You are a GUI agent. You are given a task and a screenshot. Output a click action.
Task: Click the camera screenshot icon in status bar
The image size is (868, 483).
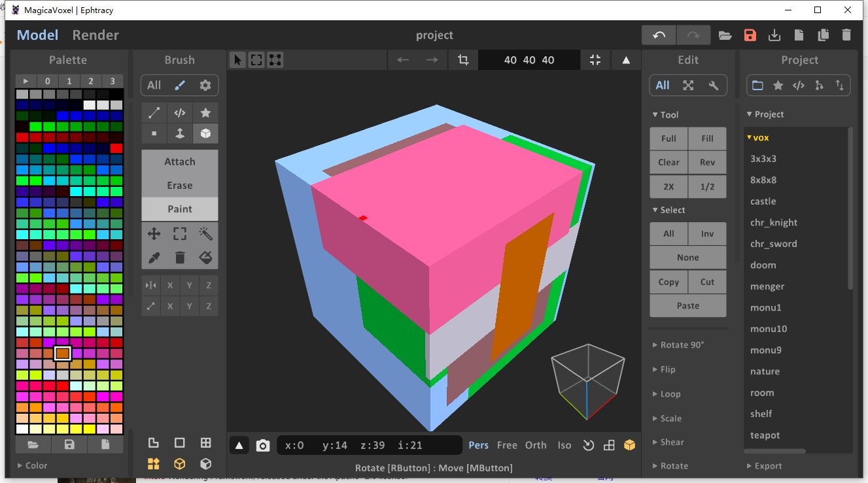tap(263, 445)
